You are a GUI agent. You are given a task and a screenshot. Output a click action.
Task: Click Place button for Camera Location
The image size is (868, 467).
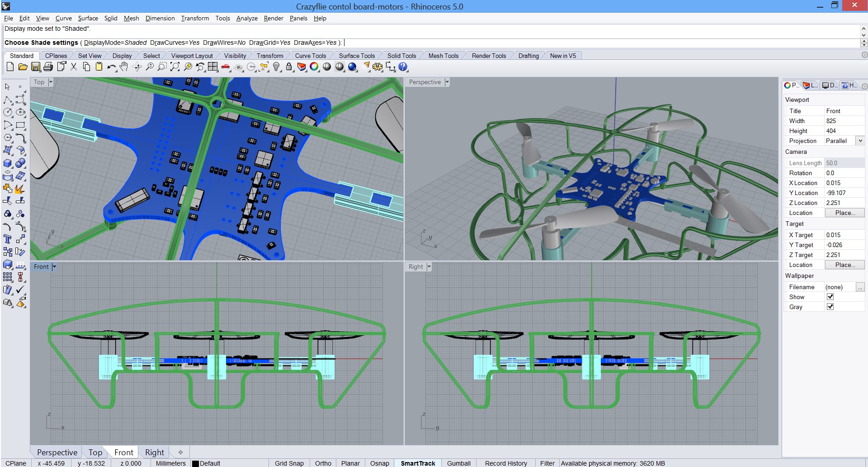pos(844,213)
